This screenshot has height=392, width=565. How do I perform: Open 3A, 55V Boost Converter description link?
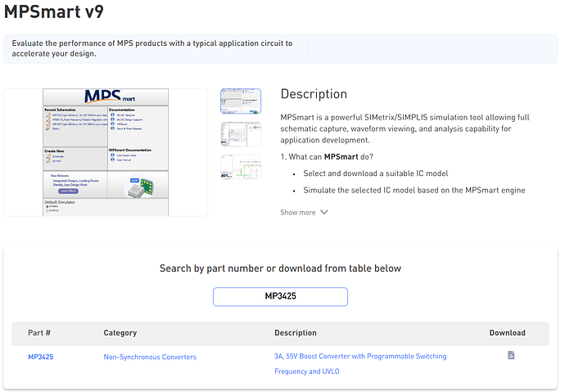pos(360,363)
